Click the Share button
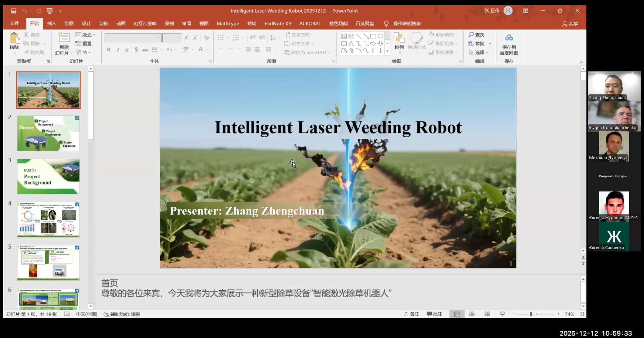This screenshot has height=338, width=644. pos(570,24)
